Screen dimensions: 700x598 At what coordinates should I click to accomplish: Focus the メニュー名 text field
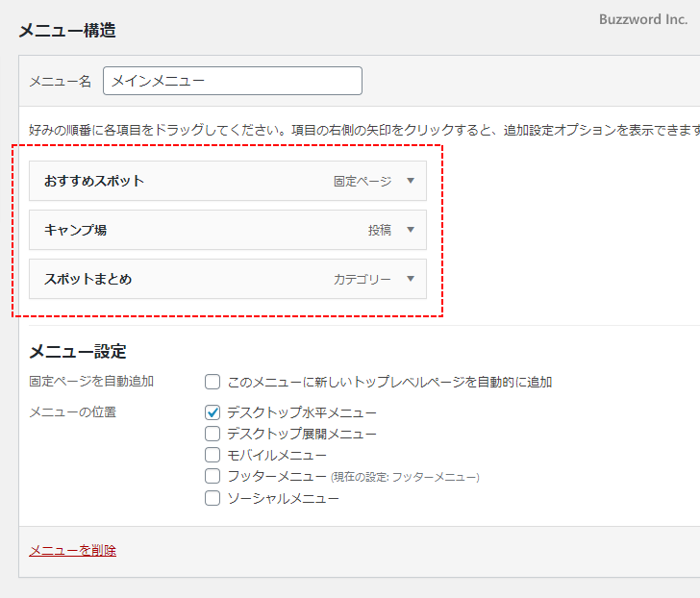pyautogui.click(x=232, y=81)
